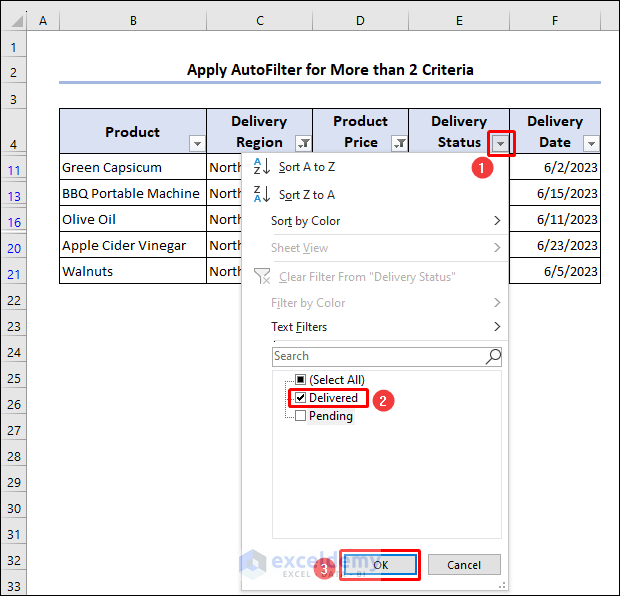Select column F header
620x596 pixels.
pos(555,21)
